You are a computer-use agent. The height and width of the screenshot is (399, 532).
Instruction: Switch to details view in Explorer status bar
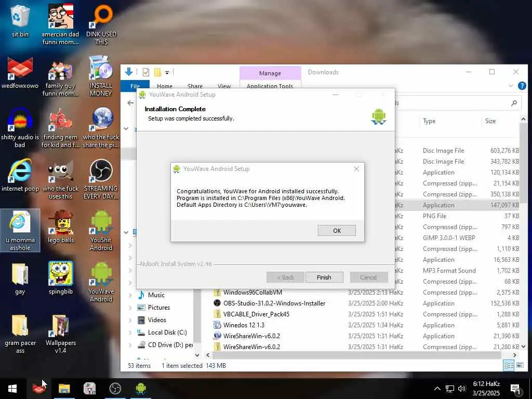509,365
